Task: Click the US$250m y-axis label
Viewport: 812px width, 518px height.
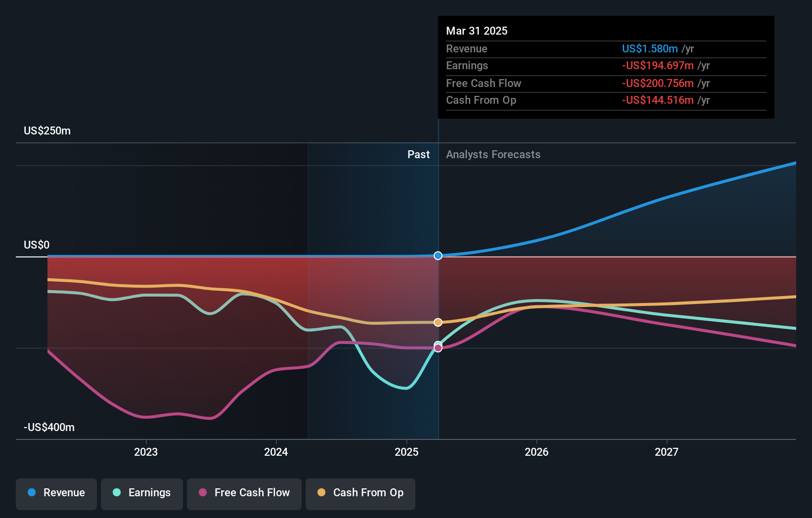Action: [x=47, y=130]
